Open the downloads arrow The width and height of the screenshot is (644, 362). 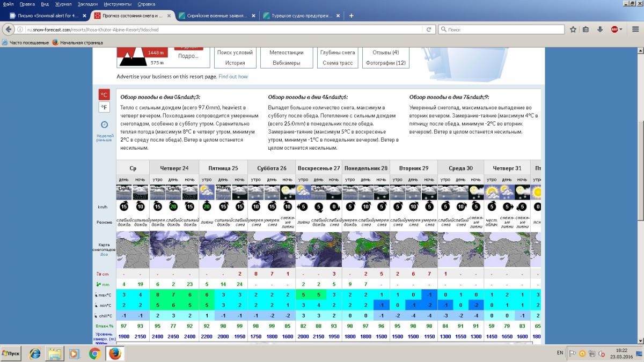coord(600,29)
